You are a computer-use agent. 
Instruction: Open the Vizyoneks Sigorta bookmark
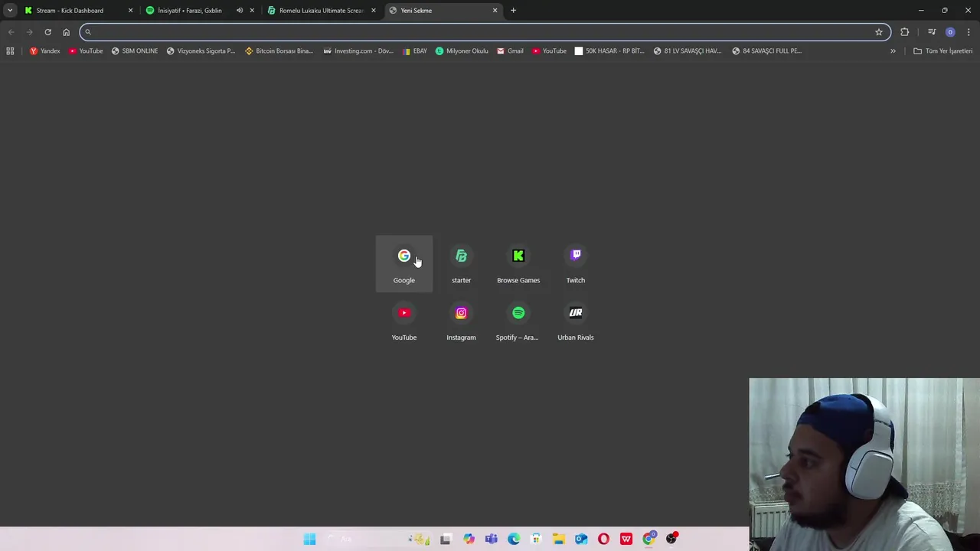coord(201,51)
